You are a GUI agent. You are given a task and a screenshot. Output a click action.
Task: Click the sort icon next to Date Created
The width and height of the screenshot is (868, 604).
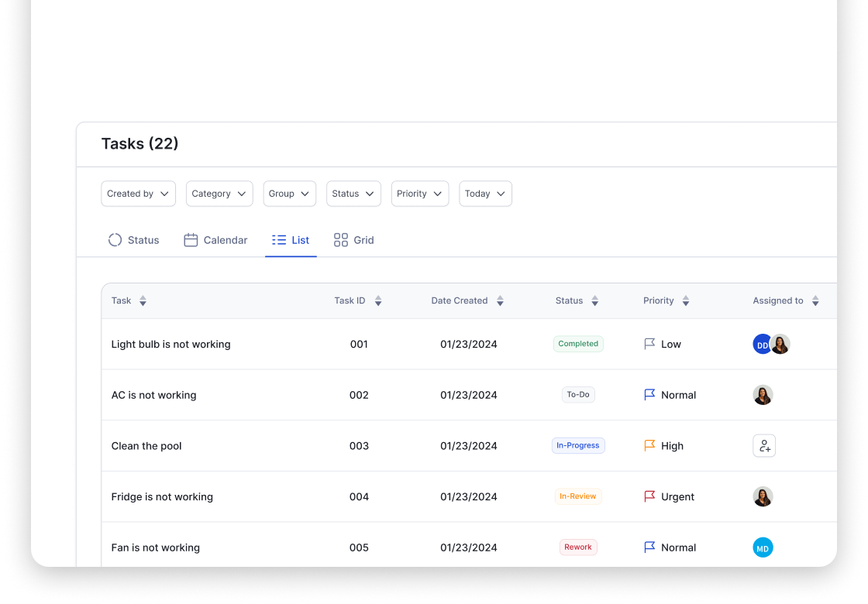point(500,300)
